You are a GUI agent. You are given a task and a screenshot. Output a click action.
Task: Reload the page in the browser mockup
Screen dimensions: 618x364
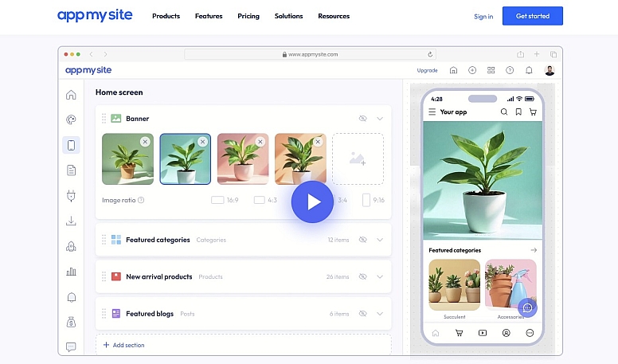(430, 54)
